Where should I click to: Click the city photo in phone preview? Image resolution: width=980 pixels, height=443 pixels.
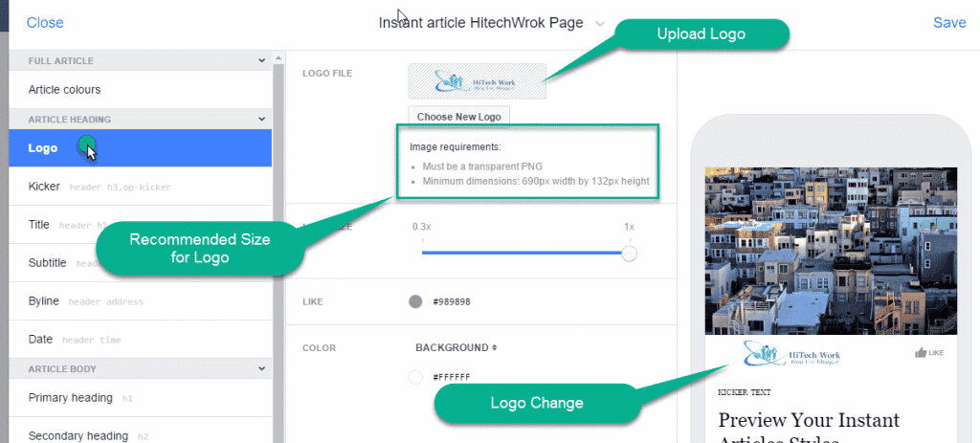click(831, 251)
